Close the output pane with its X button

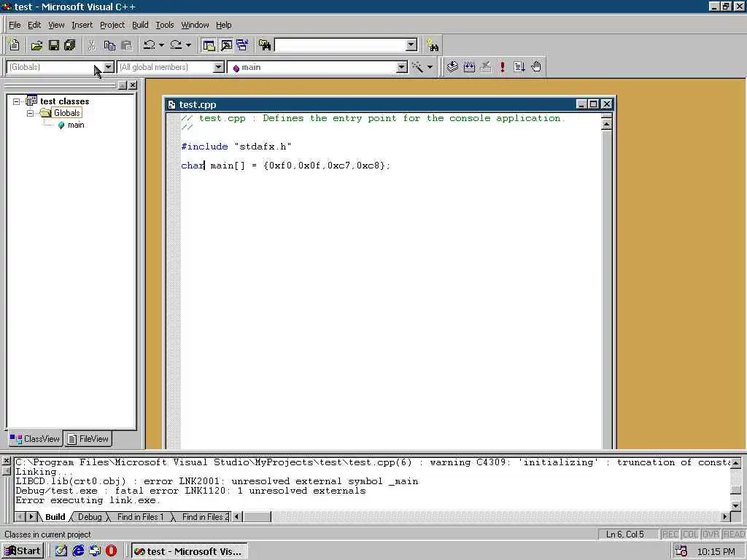(x=6, y=461)
